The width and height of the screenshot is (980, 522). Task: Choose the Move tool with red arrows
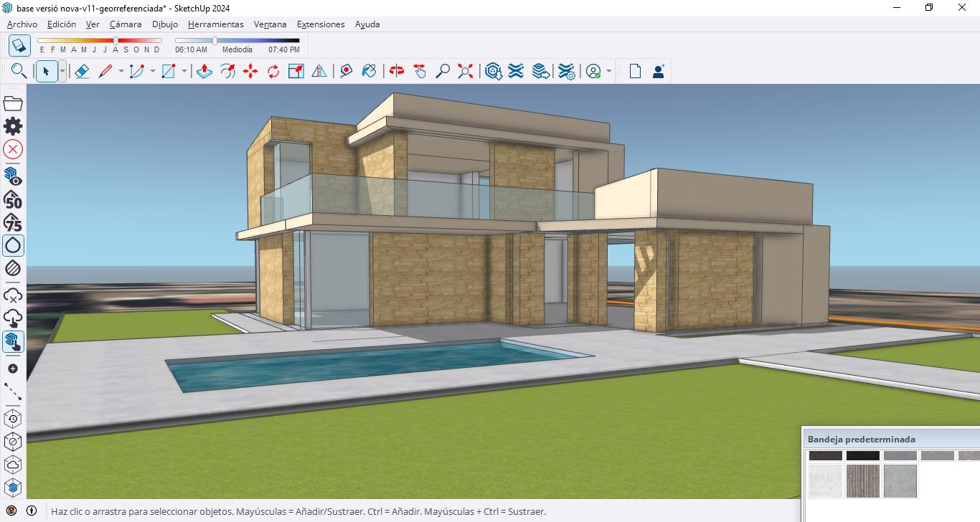(x=250, y=71)
